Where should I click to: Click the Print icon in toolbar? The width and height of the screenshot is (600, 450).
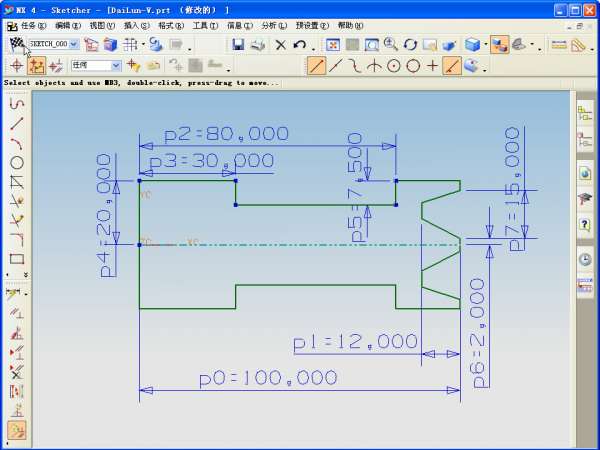(x=257, y=45)
